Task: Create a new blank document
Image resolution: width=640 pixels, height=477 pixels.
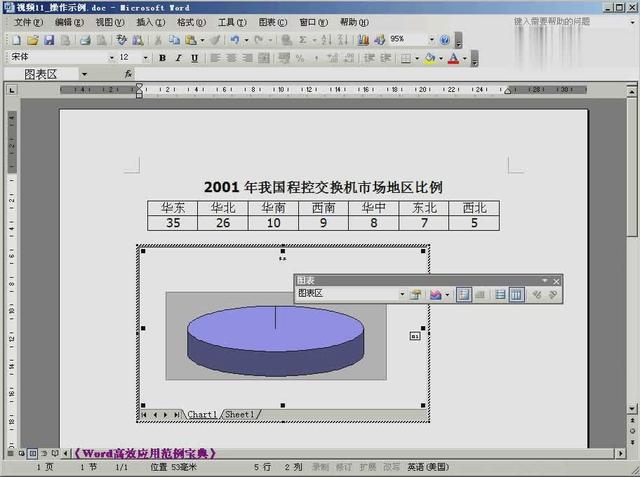Action: point(17,40)
